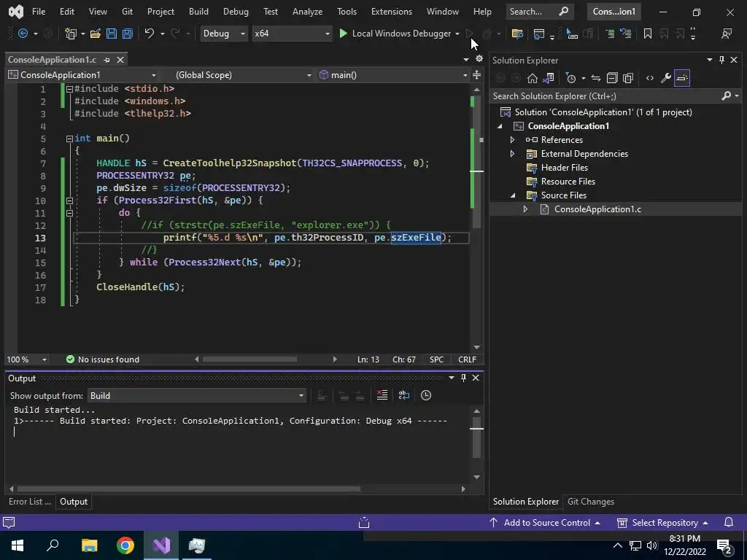Click the top Search box in the title bar
Image resolution: width=747 pixels, height=560 pixels.
(x=538, y=12)
